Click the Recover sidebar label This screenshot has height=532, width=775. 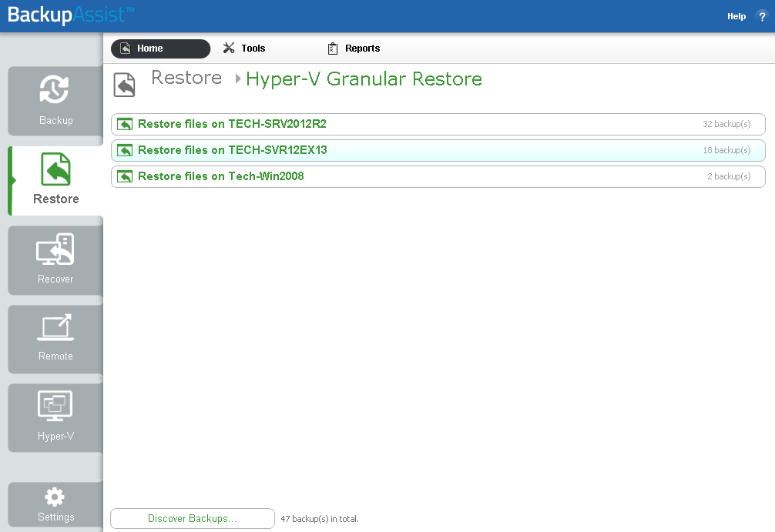tap(55, 279)
